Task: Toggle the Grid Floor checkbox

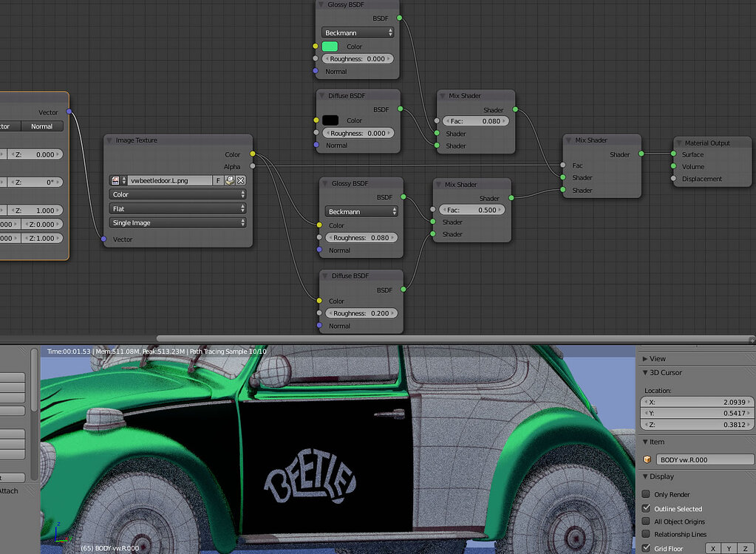Action: tap(646, 548)
